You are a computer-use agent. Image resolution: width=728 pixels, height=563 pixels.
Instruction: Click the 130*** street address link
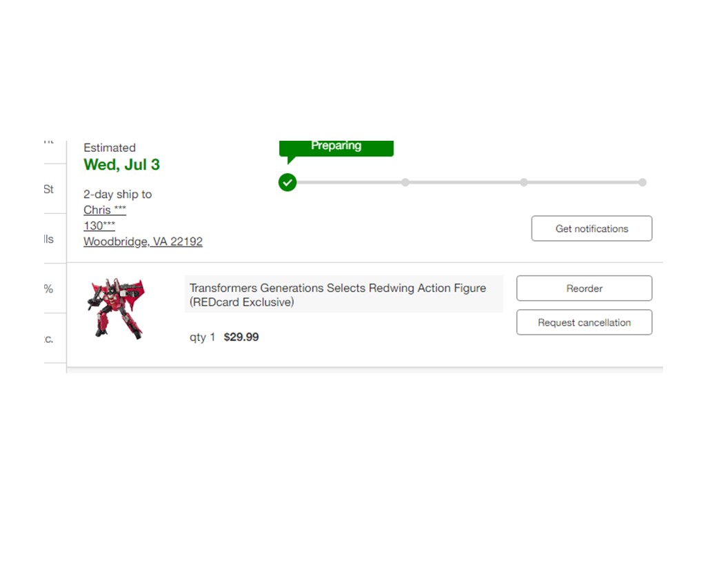[x=99, y=226]
